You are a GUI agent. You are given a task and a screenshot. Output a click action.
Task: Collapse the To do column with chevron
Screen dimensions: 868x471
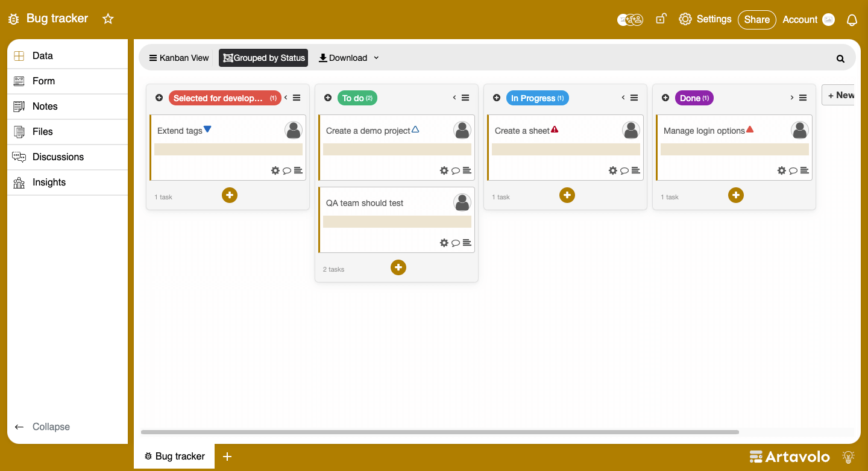point(454,98)
